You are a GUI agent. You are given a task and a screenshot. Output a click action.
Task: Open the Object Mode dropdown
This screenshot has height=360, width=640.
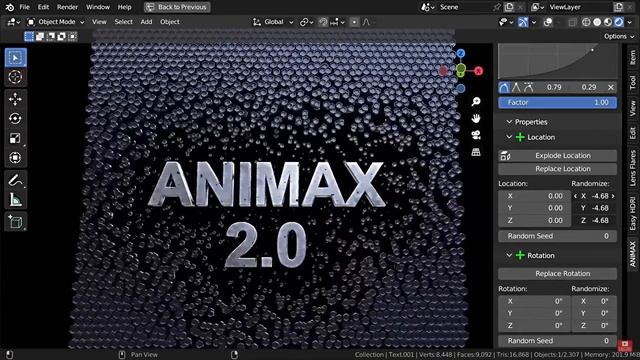click(56, 22)
